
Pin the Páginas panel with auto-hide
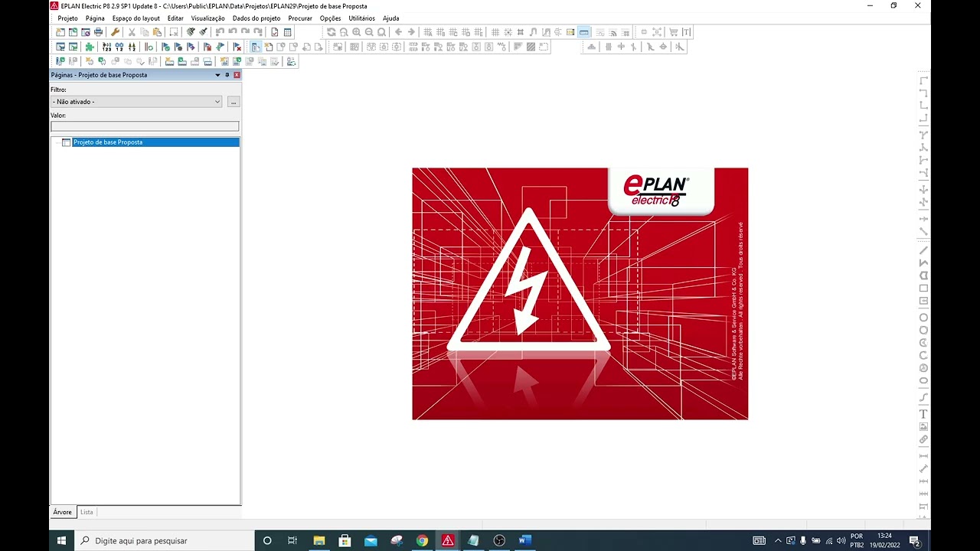point(227,75)
